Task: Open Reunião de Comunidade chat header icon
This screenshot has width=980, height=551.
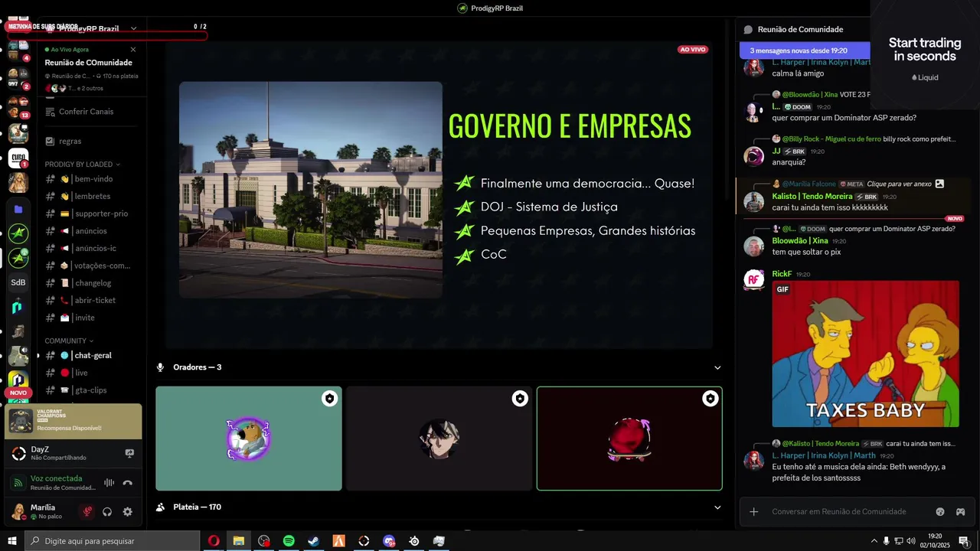Action: tap(748, 30)
